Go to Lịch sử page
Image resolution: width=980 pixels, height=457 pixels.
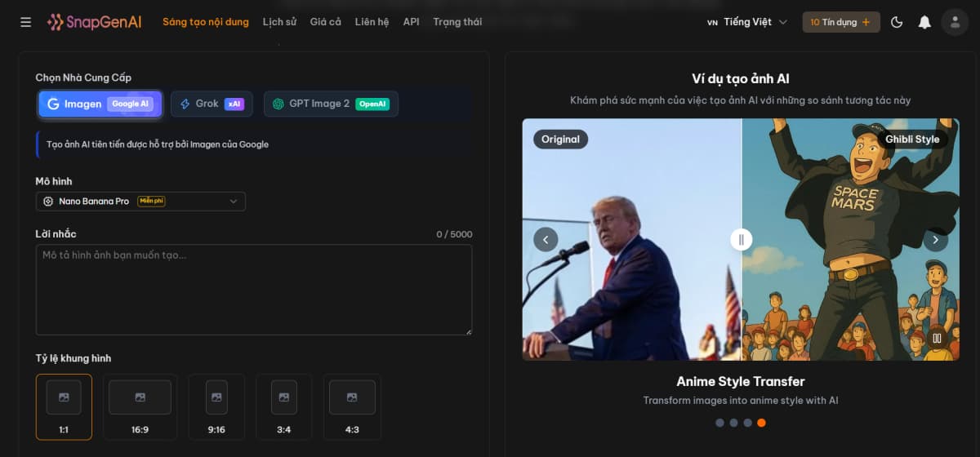[279, 22]
